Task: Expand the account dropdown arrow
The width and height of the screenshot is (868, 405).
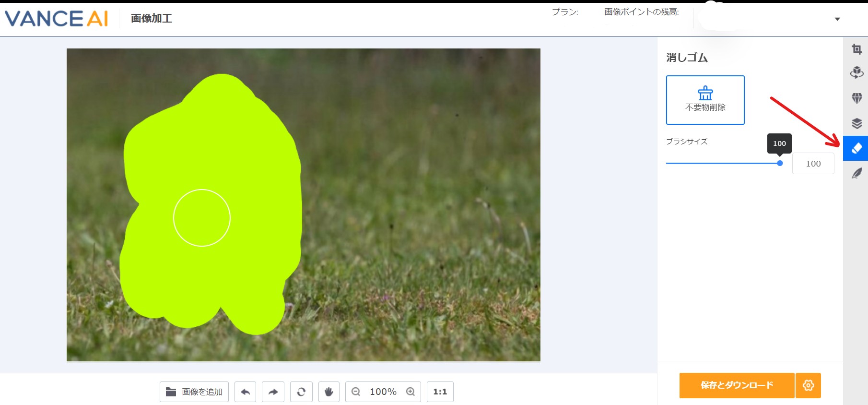Action: click(837, 19)
